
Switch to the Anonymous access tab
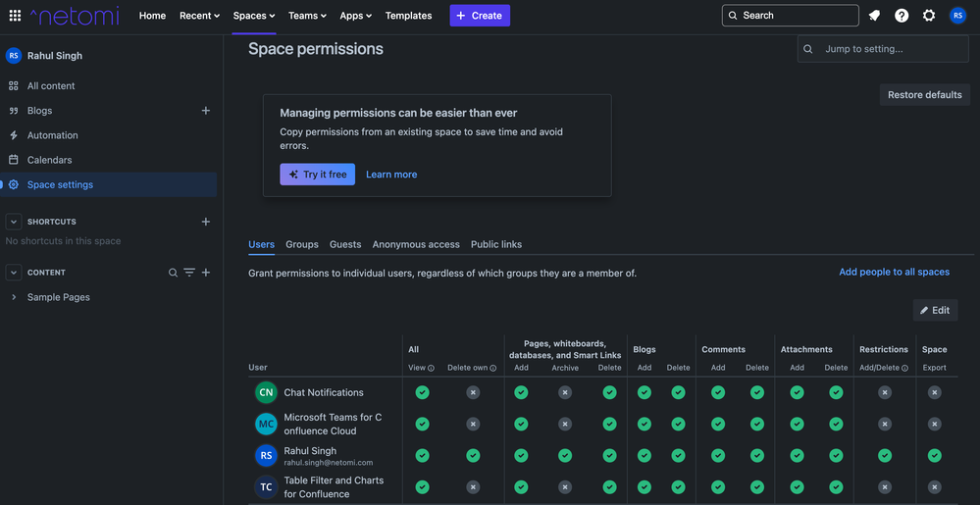point(416,244)
